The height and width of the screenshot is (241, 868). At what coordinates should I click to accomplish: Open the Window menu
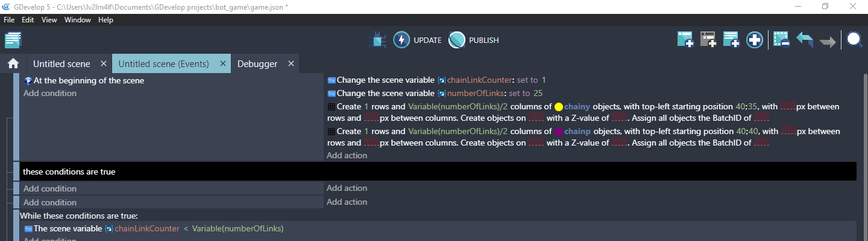78,20
